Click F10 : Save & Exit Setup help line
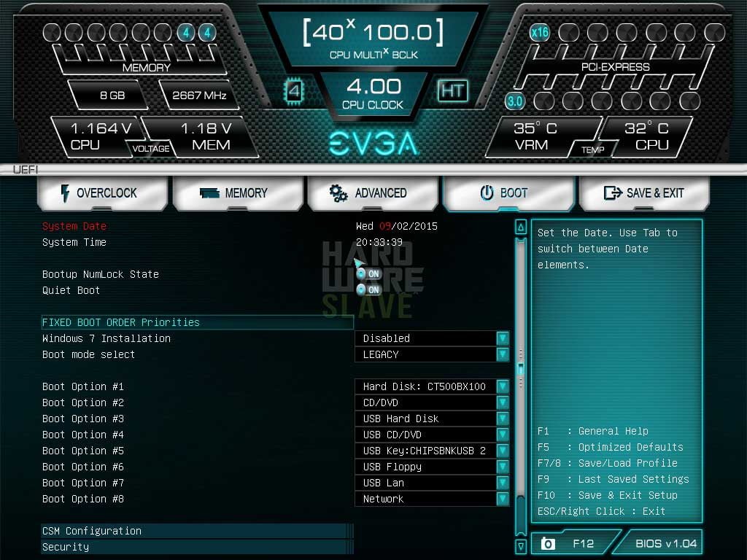 click(608, 495)
